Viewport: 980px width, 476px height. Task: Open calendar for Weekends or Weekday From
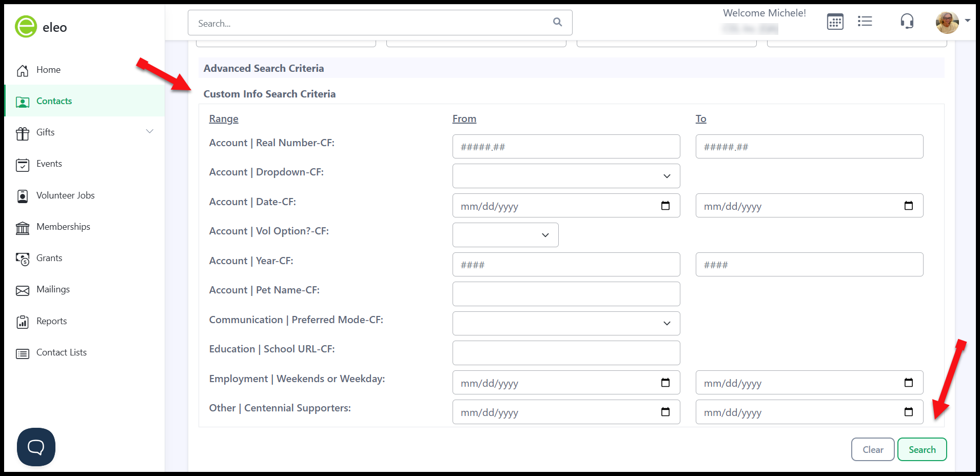point(665,383)
